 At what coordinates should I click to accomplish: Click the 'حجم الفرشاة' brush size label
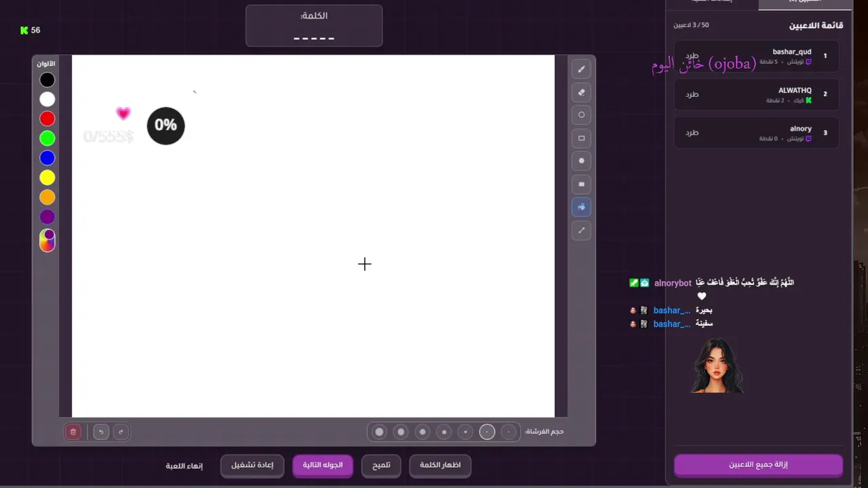pyautogui.click(x=544, y=432)
